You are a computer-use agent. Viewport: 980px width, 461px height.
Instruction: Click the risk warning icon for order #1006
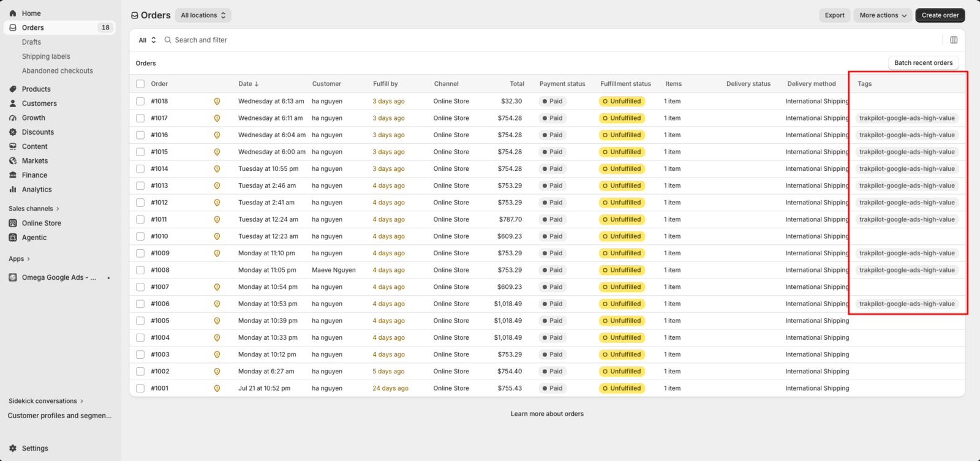(x=217, y=304)
